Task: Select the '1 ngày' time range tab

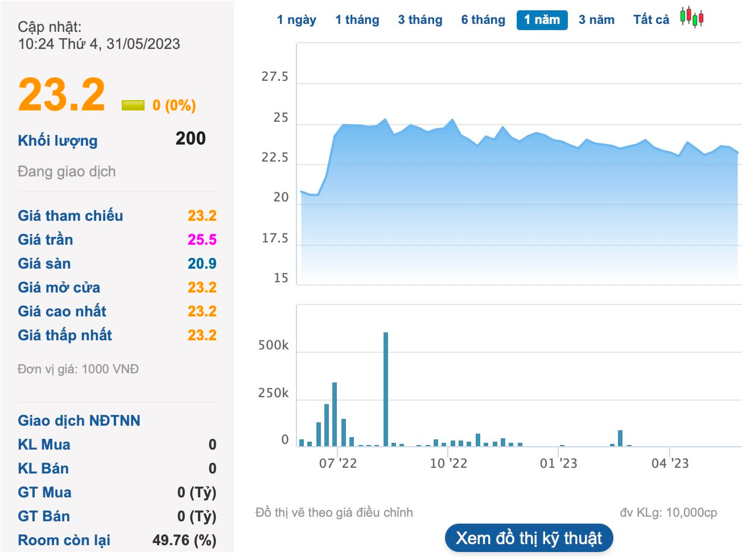Action: click(x=296, y=20)
